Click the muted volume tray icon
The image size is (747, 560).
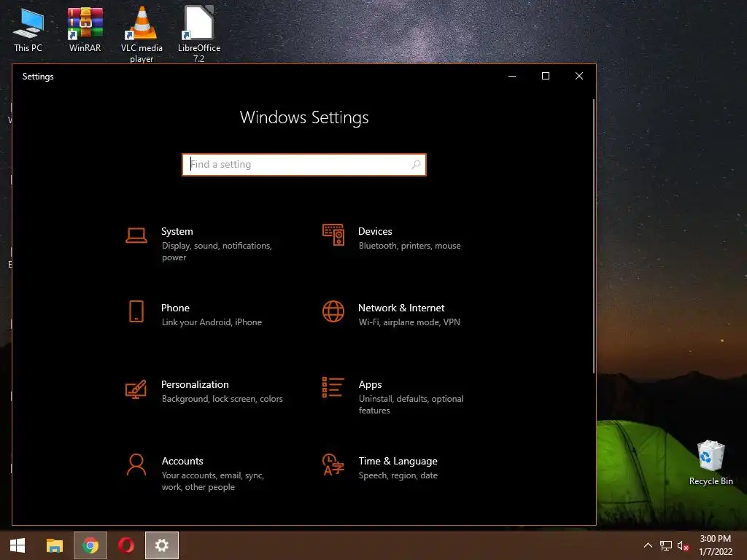pos(683,545)
